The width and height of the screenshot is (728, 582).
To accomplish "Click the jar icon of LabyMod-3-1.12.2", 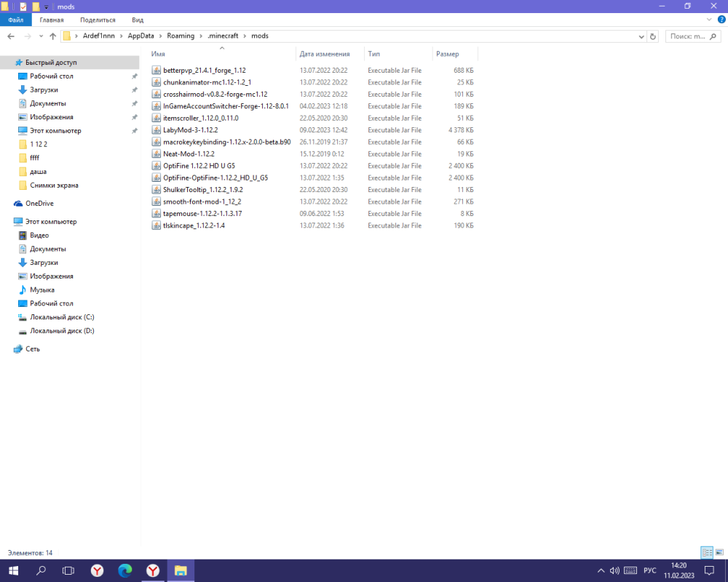I will (x=157, y=130).
